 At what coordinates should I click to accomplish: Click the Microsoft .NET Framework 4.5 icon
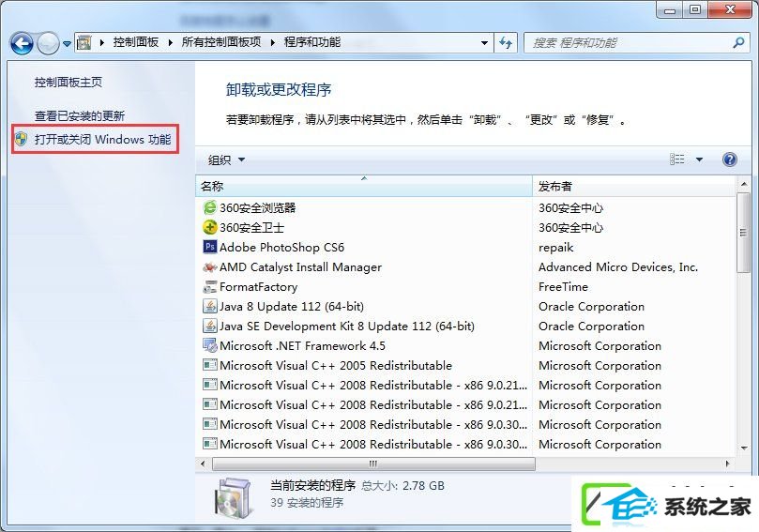tap(209, 345)
